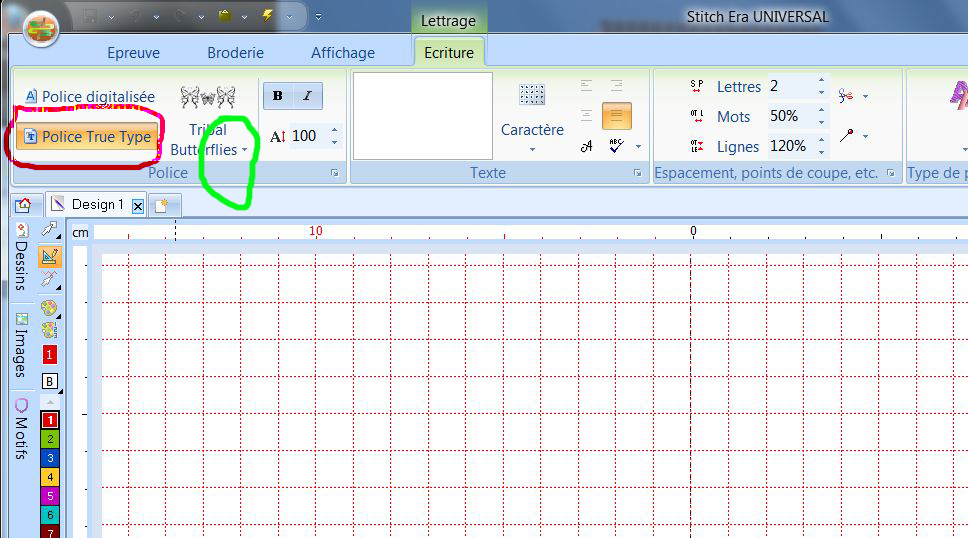Select the active orange drawing tool icon

[49, 257]
